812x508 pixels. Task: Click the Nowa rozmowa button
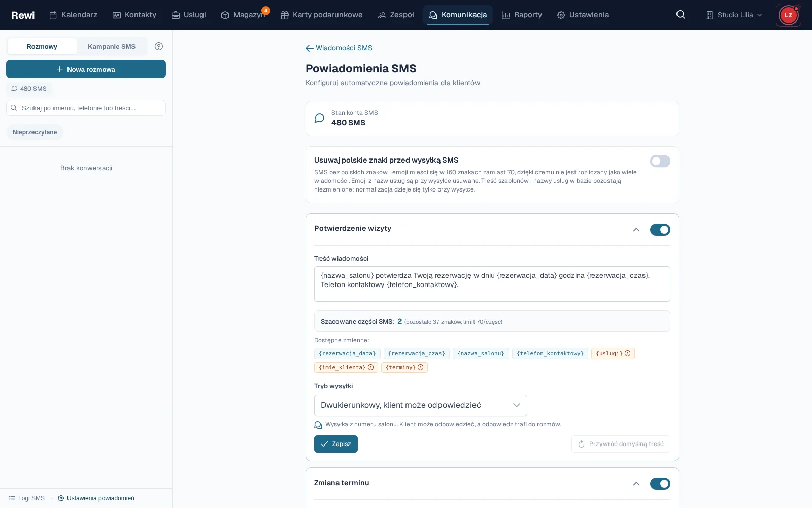point(86,69)
